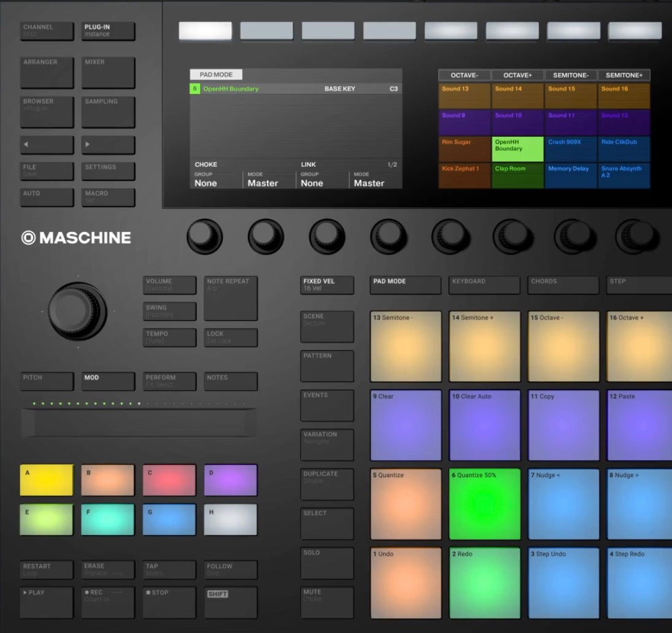Viewport: 672px width, 633px height.
Task: Open the Base Key C3 field
Action: 393,89
